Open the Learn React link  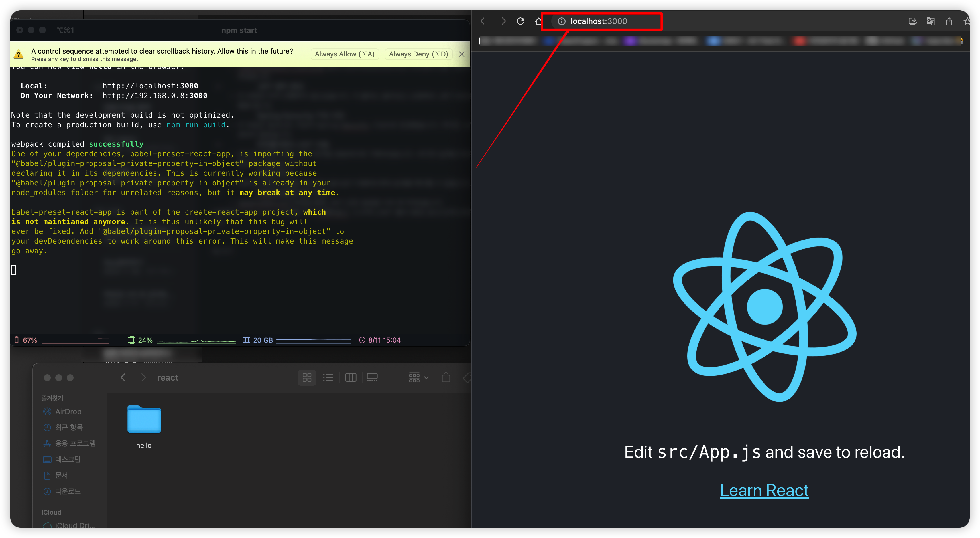point(764,490)
